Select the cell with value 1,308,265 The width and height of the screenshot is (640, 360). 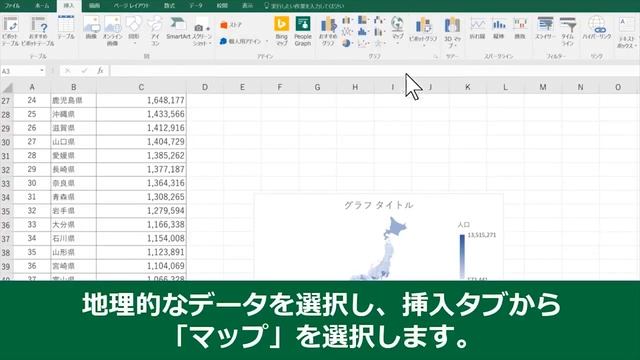click(141, 197)
